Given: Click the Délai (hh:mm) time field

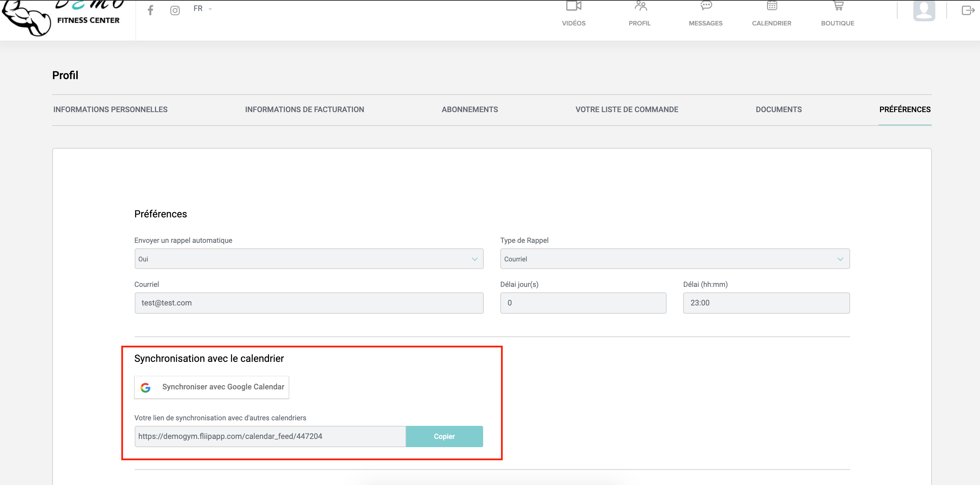Looking at the screenshot, I should pos(766,303).
